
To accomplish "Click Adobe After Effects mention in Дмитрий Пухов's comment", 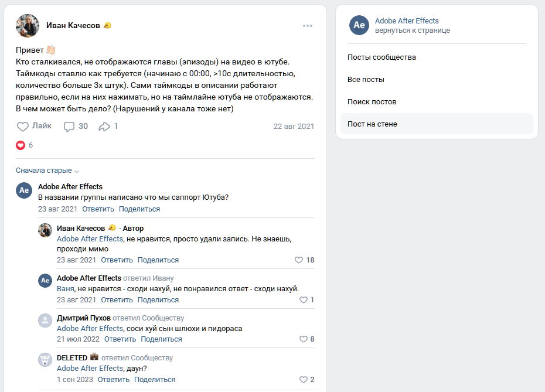I will (x=90, y=328).
